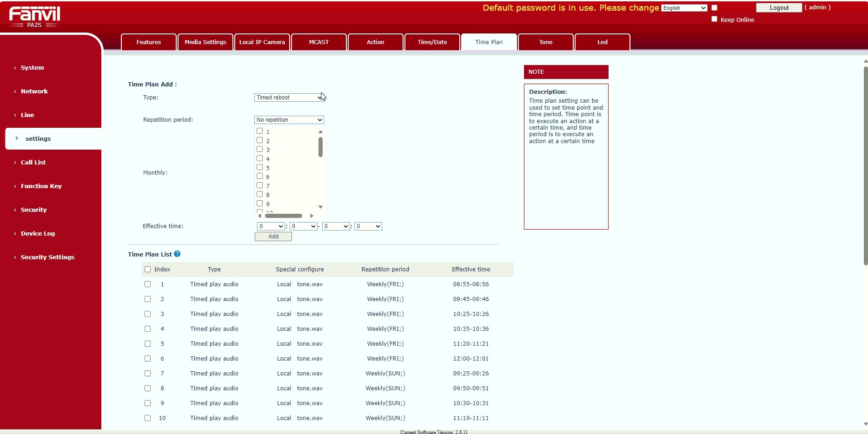Click the up arrow of the Monthly list scrollbar
868x434 pixels.
320,132
